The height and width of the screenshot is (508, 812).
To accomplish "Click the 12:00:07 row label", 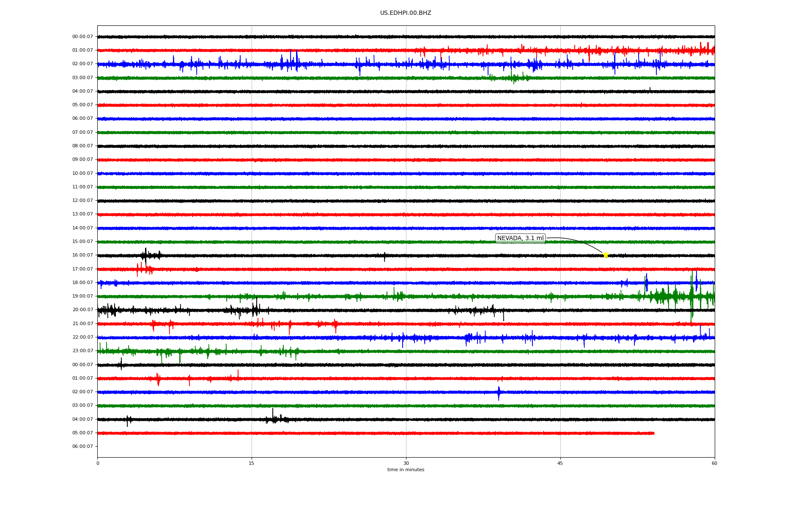I will click(x=82, y=201).
